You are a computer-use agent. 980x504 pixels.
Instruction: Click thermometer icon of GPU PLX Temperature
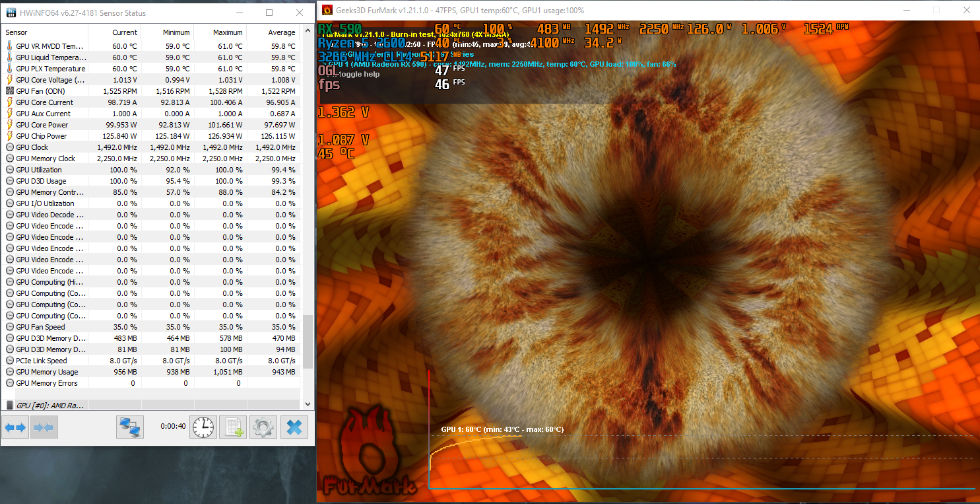click(x=9, y=69)
